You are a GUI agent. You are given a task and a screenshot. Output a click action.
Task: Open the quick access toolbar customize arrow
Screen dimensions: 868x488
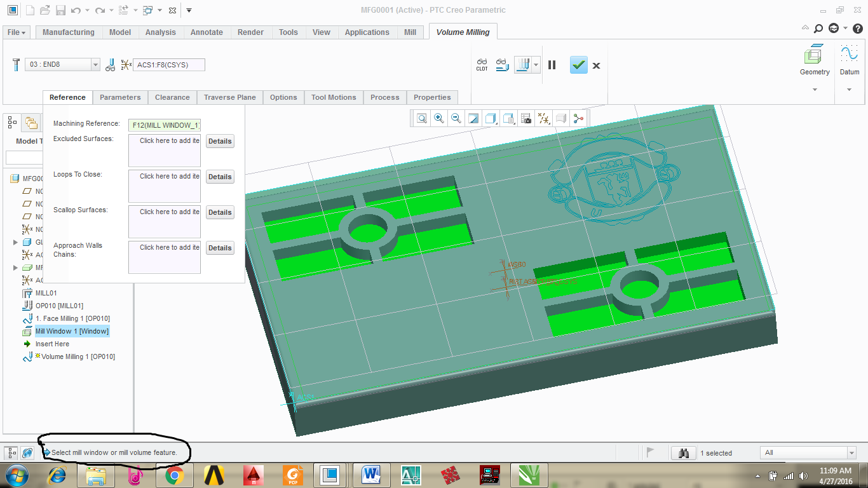[189, 10]
